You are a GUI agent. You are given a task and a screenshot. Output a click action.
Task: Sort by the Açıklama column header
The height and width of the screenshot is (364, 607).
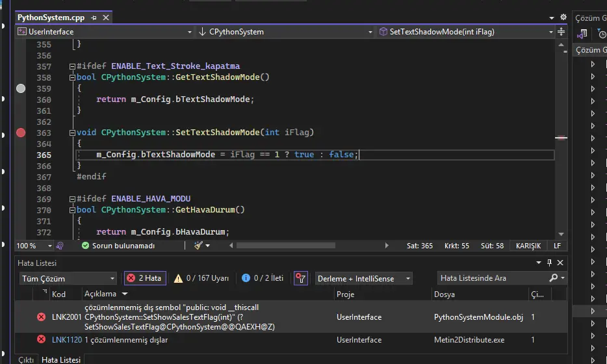100,294
